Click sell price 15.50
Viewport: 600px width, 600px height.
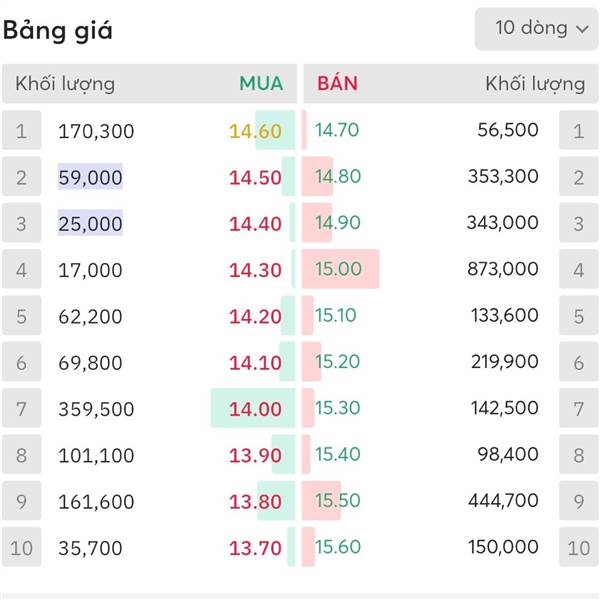pyautogui.click(x=337, y=501)
